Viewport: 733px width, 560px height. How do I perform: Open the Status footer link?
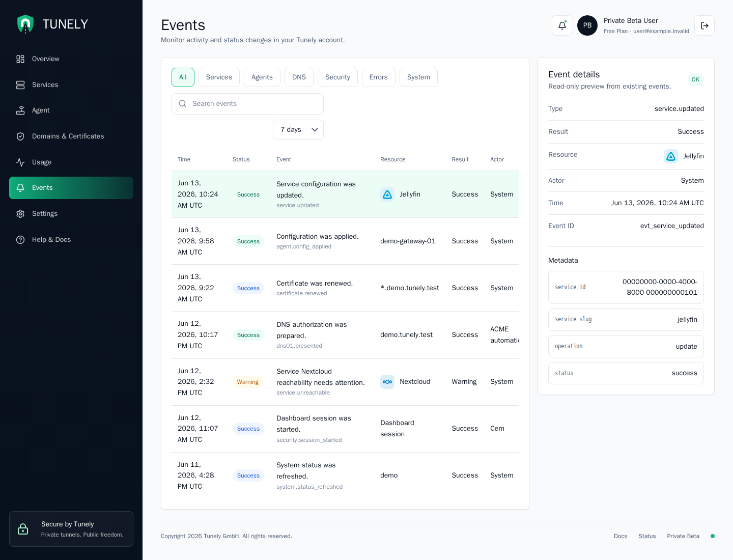(647, 536)
